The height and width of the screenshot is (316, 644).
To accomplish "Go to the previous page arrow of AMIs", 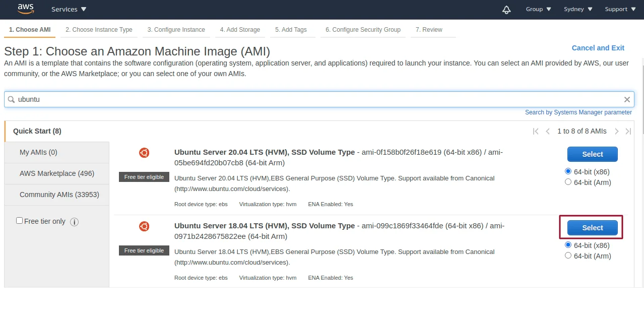I will 548,131.
